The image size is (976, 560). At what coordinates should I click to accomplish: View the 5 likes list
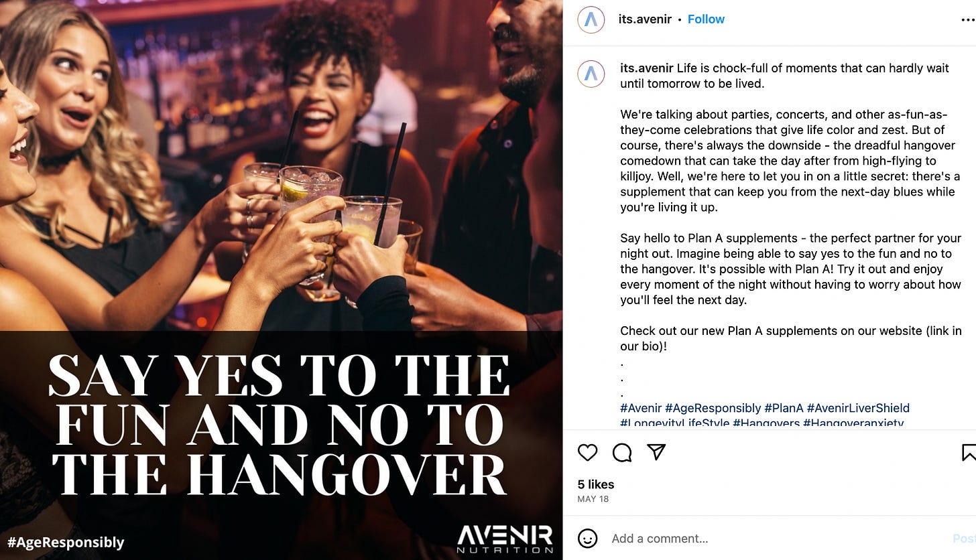click(x=596, y=484)
